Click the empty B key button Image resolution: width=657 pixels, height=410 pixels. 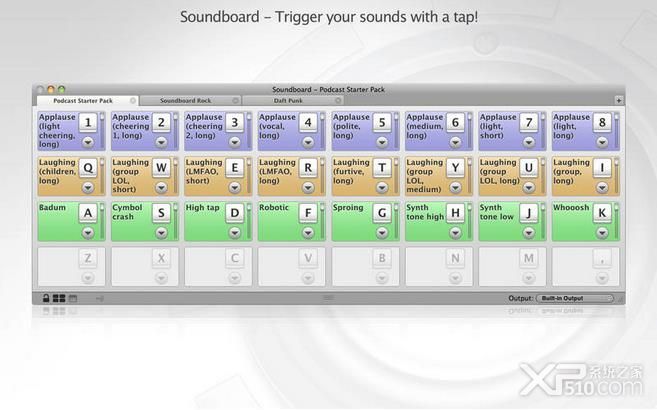(x=382, y=258)
